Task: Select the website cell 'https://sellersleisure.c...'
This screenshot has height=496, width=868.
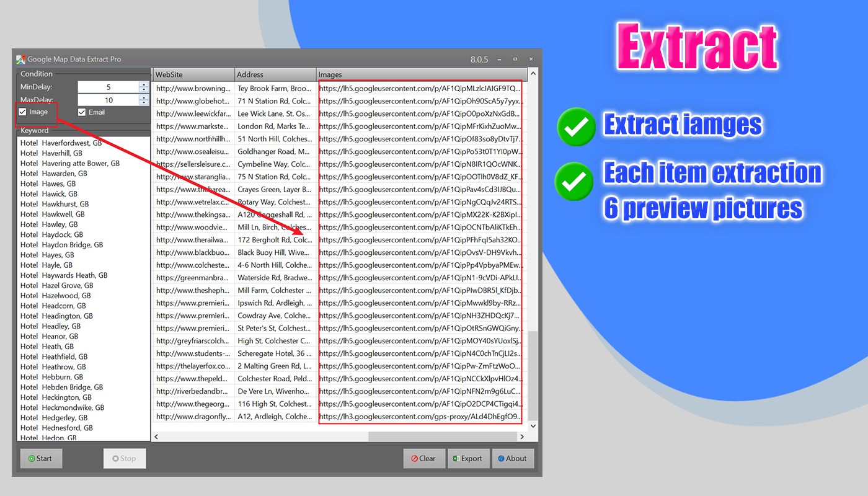Action: coord(193,164)
